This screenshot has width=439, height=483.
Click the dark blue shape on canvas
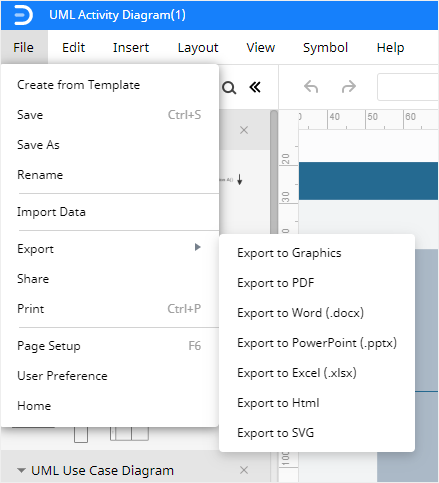click(x=368, y=181)
